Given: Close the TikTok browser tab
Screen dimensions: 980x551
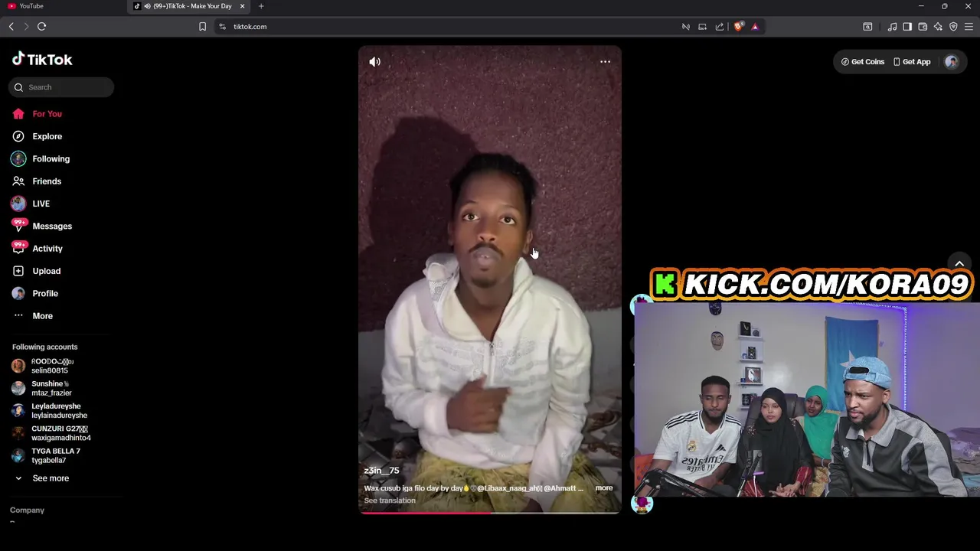Looking at the screenshot, I should coord(243,6).
